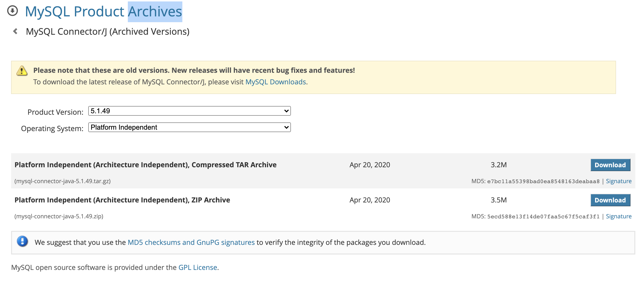
Task: Open the Product Version dropdown
Action: coord(189,111)
